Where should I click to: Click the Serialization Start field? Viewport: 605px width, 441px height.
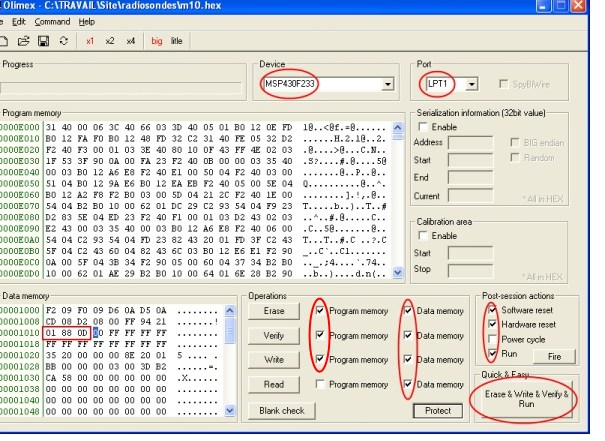[470, 160]
